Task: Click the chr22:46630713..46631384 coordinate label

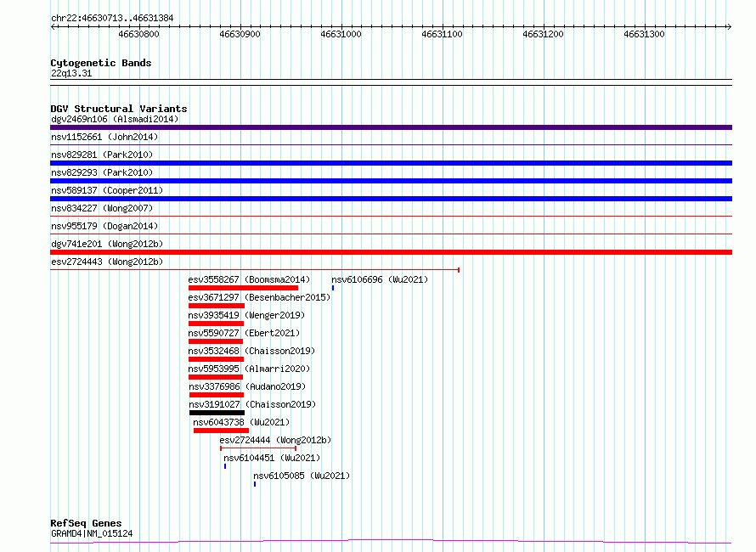Action: pos(112,19)
